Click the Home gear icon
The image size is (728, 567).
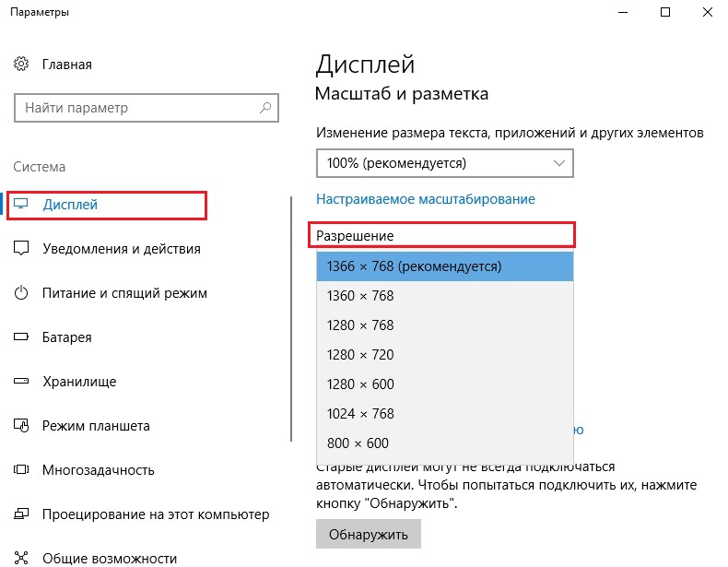pyautogui.click(x=21, y=65)
